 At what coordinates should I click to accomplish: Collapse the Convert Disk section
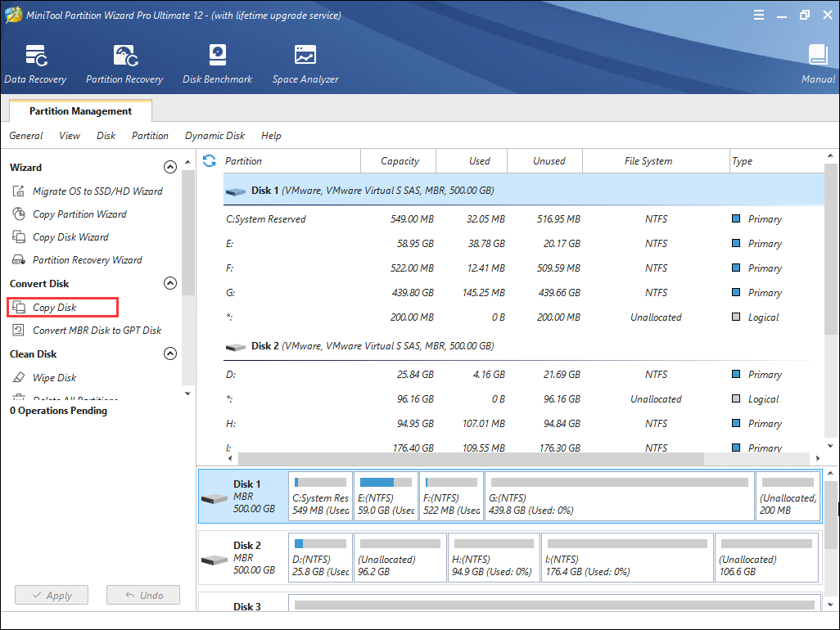click(x=169, y=283)
